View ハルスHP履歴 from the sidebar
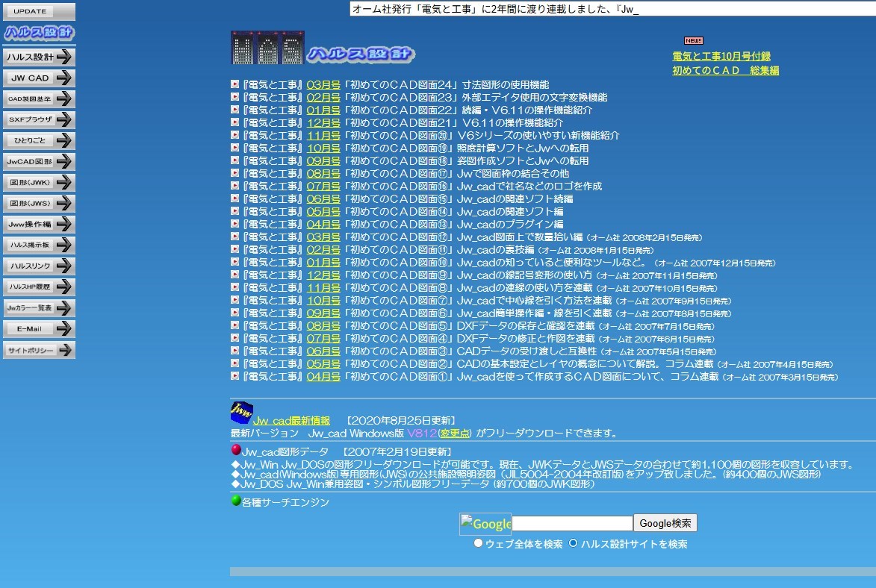876x588 pixels. coord(39,287)
